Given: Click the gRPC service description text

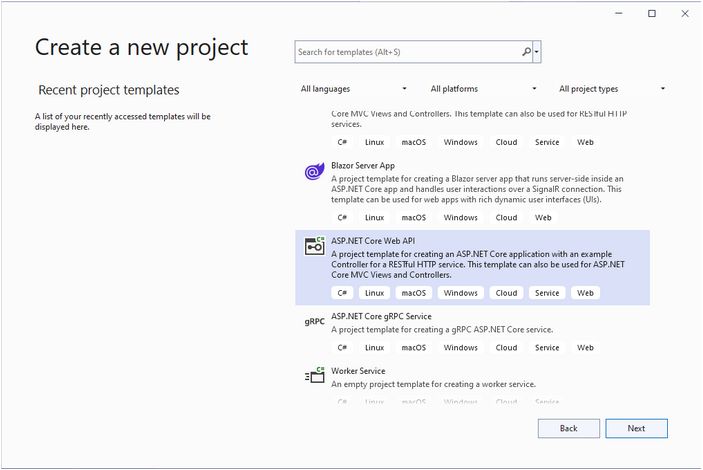Looking at the screenshot, I should click(x=442, y=330).
